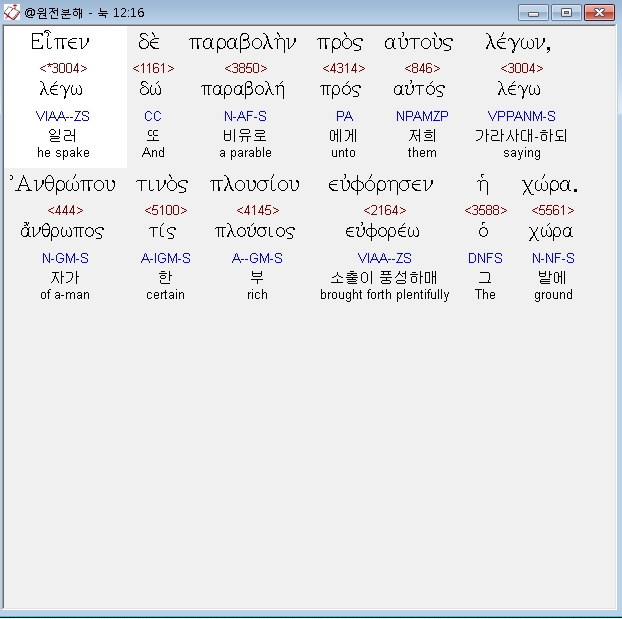Select the Greek word τινὸς

click(x=162, y=185)
